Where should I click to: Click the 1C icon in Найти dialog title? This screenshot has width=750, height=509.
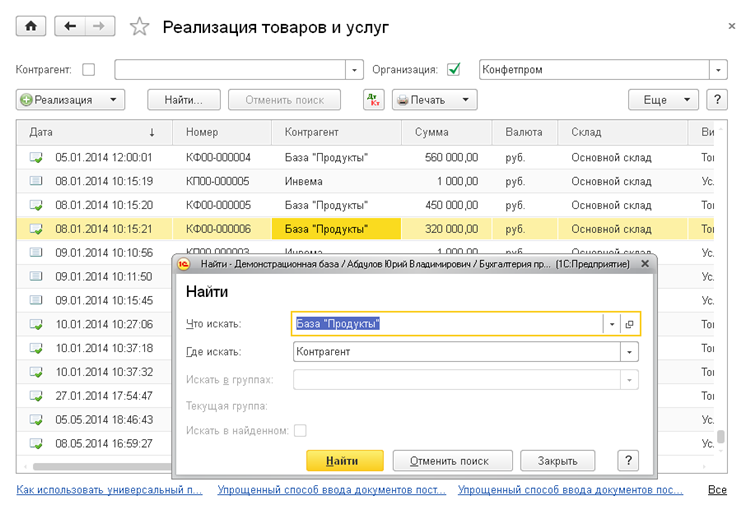tap(184, 264)
